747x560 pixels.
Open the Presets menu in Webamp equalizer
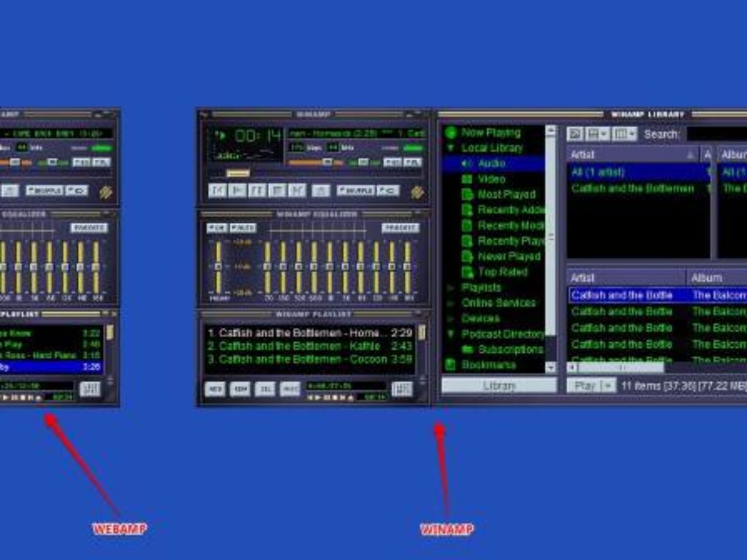(89, 228)
